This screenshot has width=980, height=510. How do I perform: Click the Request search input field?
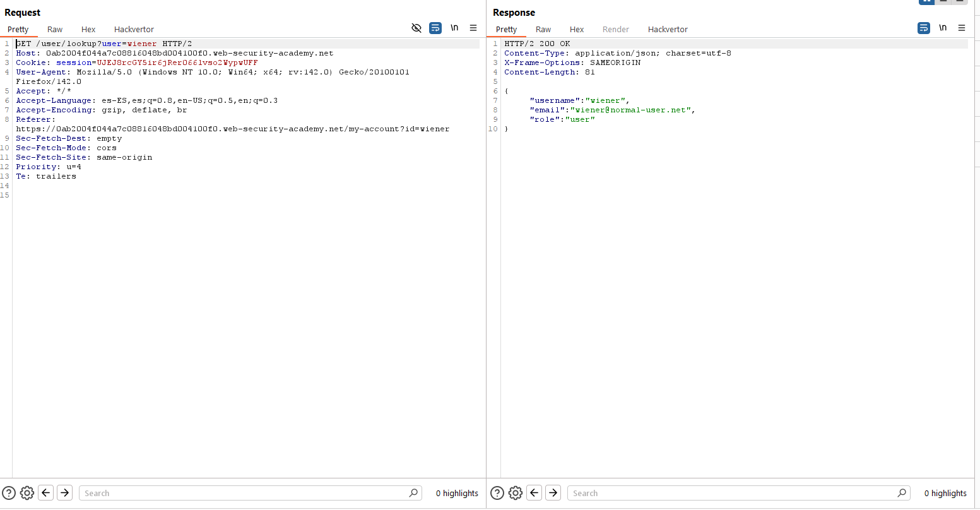click(x=243, y=493)
